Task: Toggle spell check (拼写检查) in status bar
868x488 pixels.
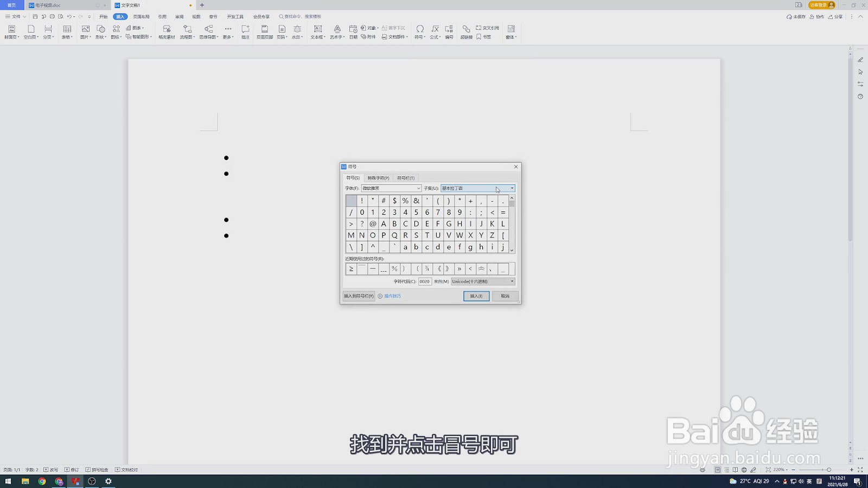Action: 97,470
